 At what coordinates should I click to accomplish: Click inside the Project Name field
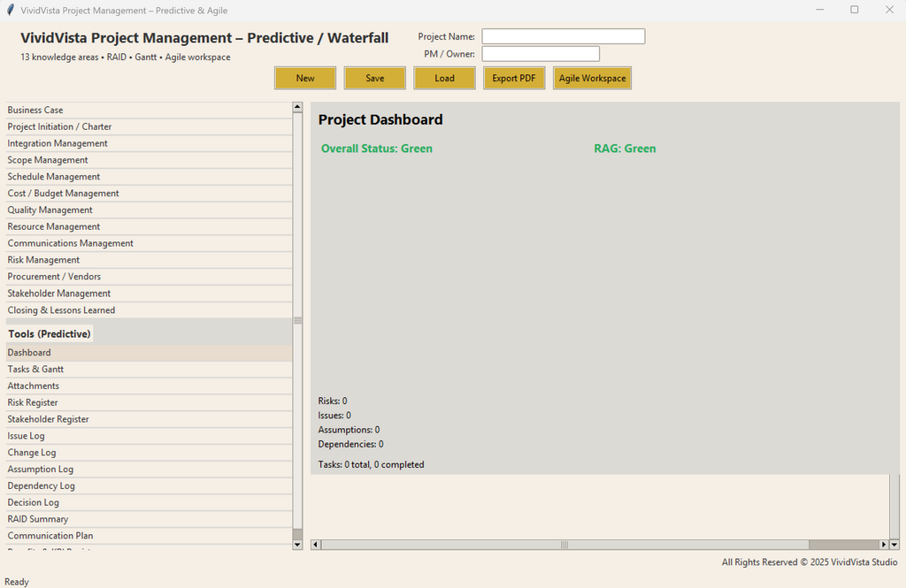pyautogui.click(x=563, y=36)
